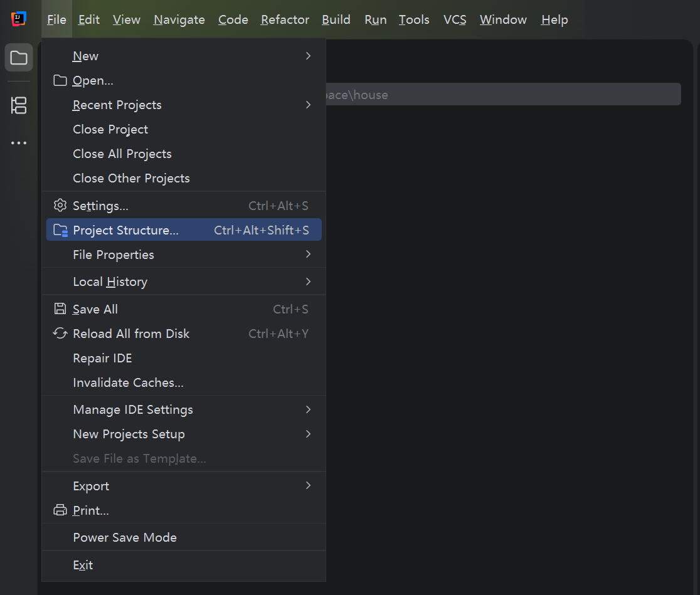Open the Edit menu

click(89, 19)
